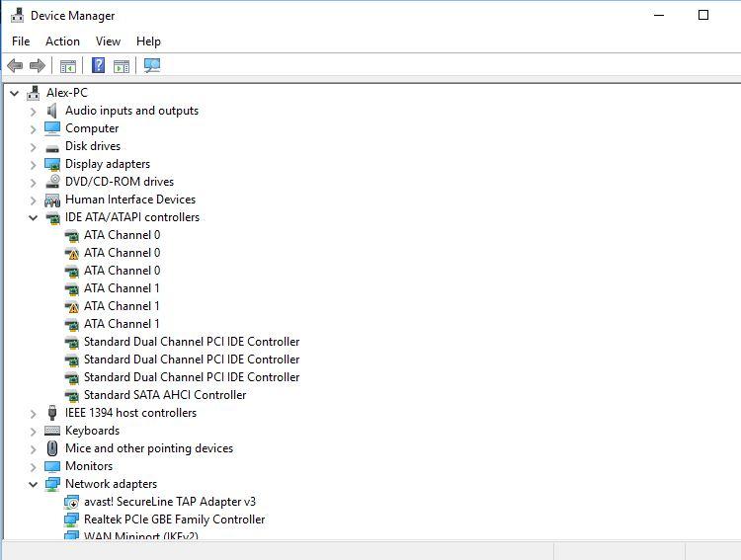Screen dimensions: 741x560
Task: Maximize the Device Manager window
Action: coord(703,15)
